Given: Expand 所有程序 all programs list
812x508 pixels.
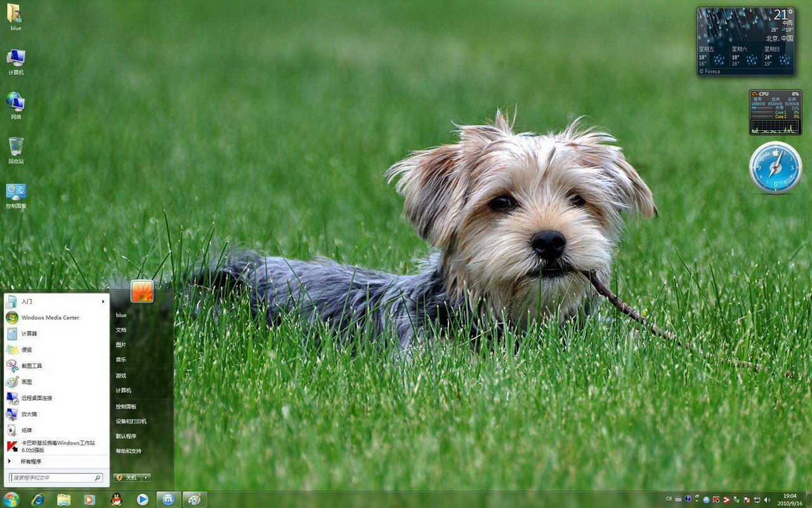Looking at the screenshot, I should point(30,462).
